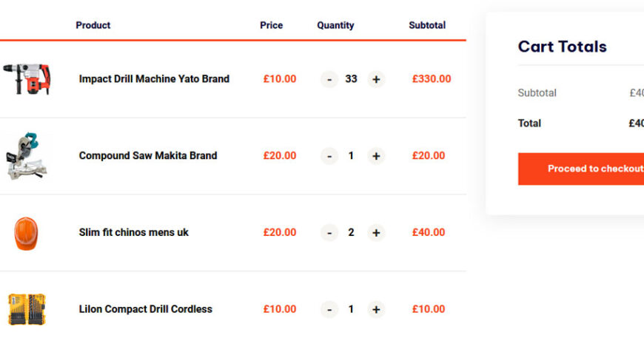The image size is (644, 338).
Task: Go to Slim fit chinos mens uk
Action: click(x=134, y=232)
